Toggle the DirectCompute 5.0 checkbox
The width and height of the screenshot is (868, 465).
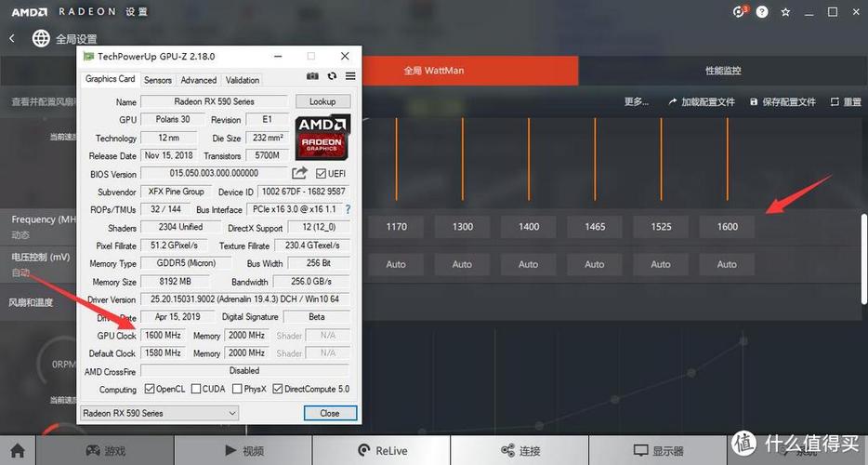pos(277,389)
